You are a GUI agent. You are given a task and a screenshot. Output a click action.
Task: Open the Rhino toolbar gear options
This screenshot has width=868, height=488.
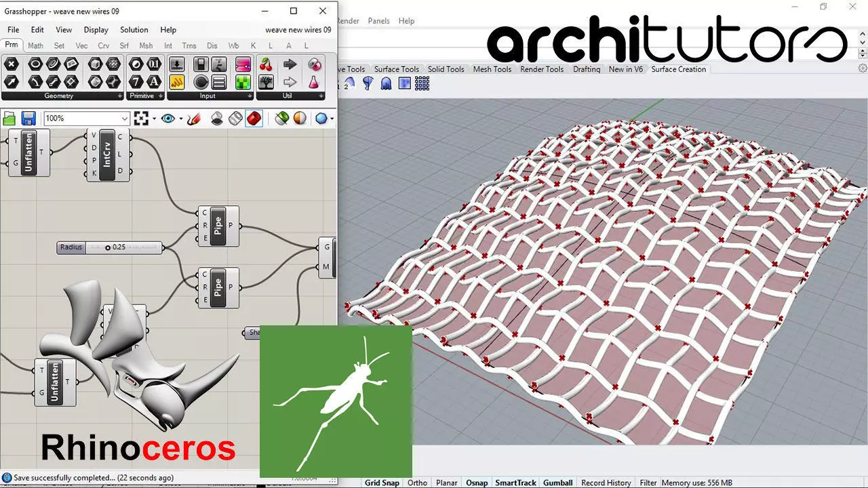tap(863, 68)
